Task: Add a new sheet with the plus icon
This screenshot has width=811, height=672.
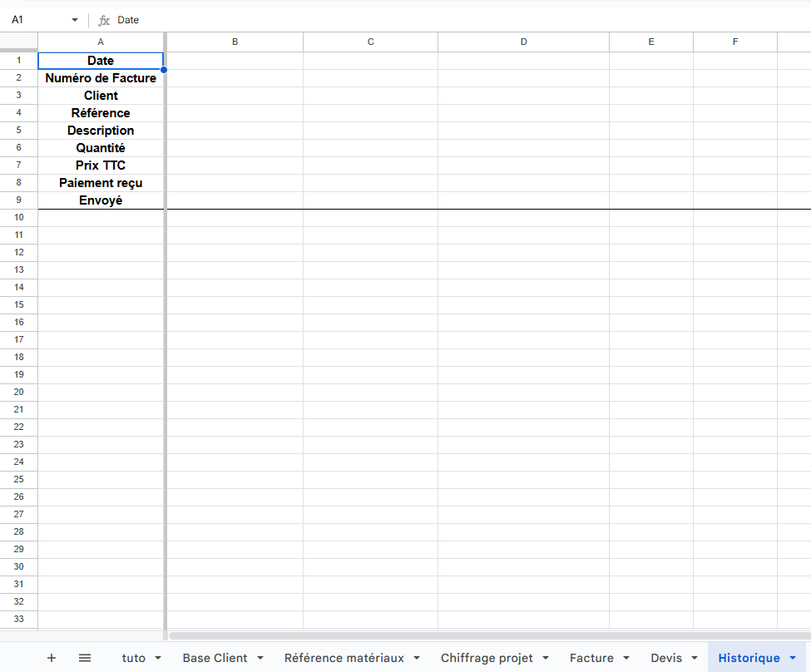Action: (52, 657)
